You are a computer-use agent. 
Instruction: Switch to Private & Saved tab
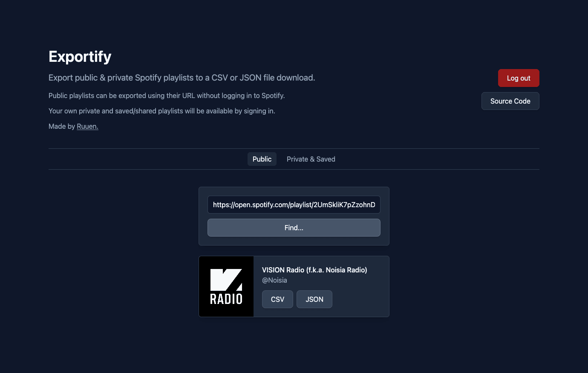click(x=311, y=159)
